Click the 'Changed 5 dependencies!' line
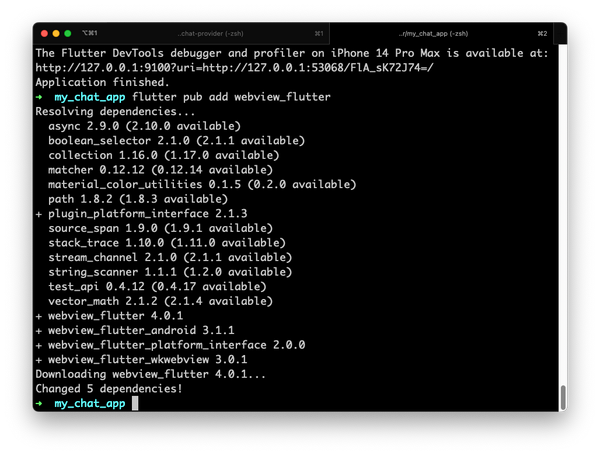Image resolution: width=600 pixels, height=455 pixels. pos(109,389)
